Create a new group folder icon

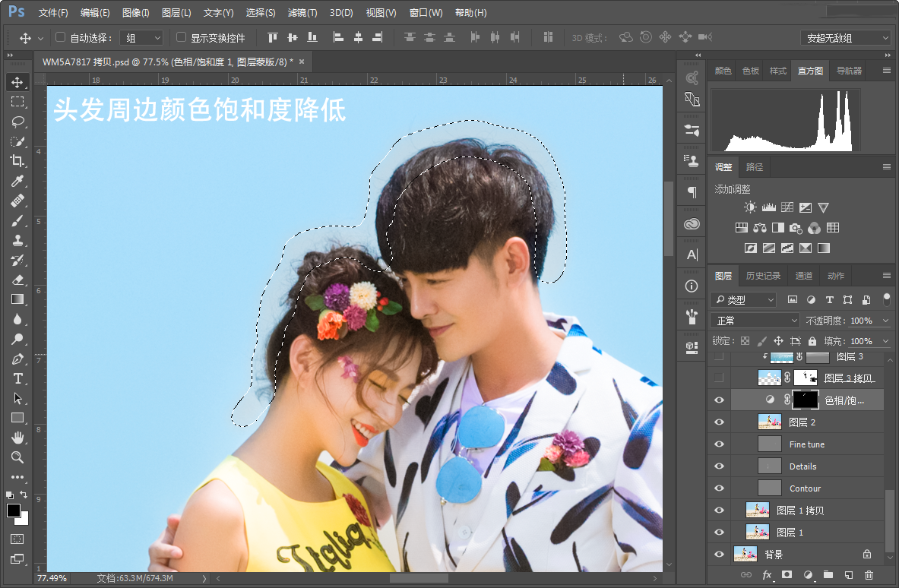[828, 575]
